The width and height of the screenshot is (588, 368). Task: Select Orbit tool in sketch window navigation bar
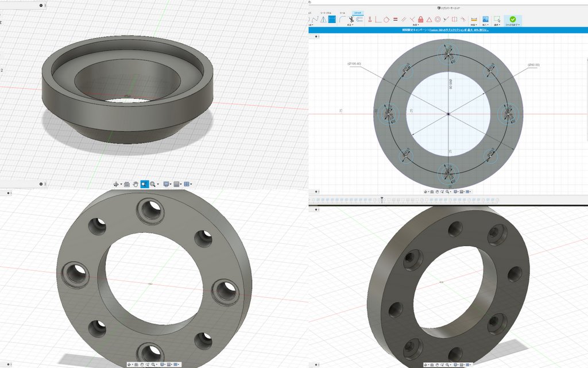[425, 192]
